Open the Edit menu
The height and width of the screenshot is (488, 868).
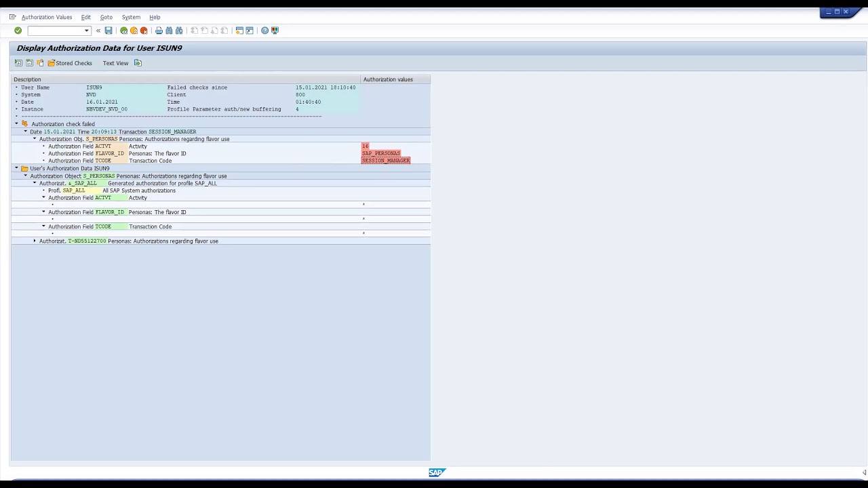[x=85, y=17]
